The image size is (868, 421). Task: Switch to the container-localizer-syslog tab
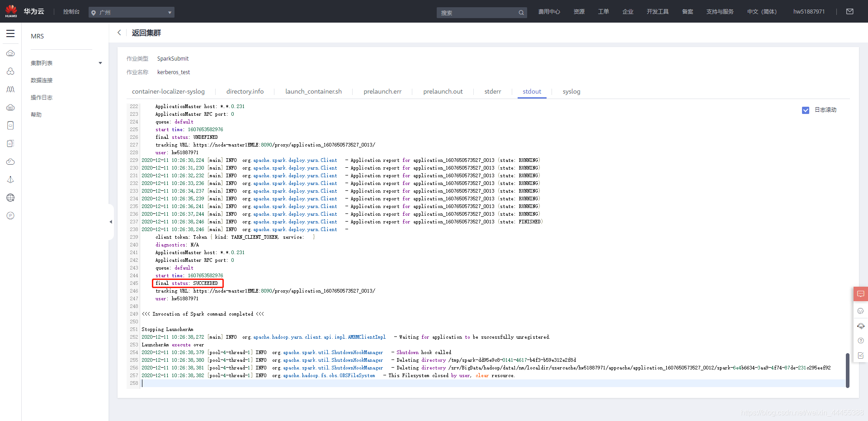168,91
